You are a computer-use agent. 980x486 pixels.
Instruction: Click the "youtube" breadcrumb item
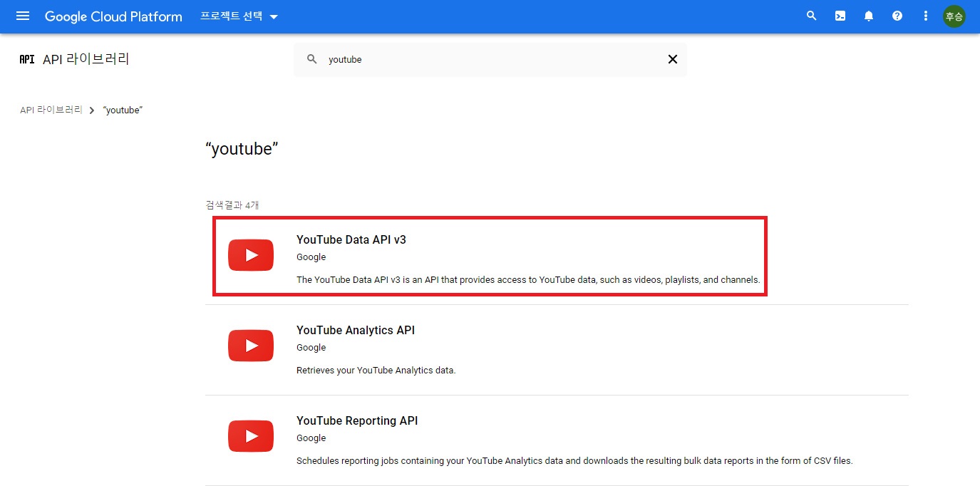pos(123,110)
